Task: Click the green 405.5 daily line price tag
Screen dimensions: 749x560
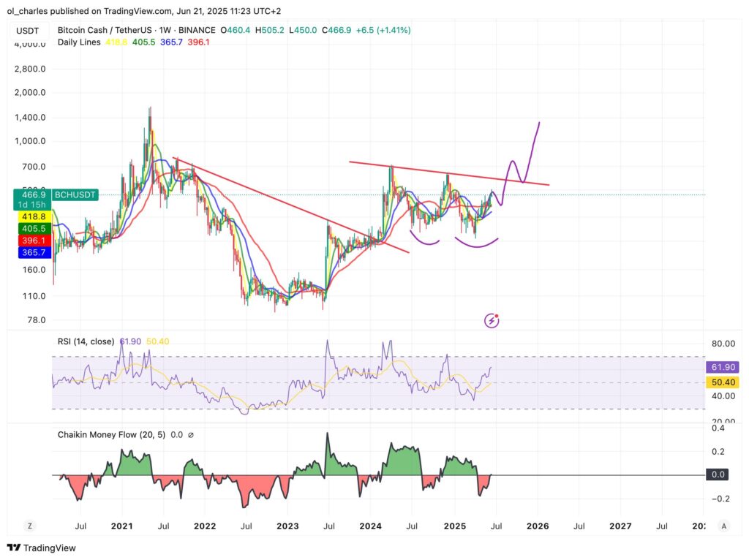Action: tap(34, 228)
